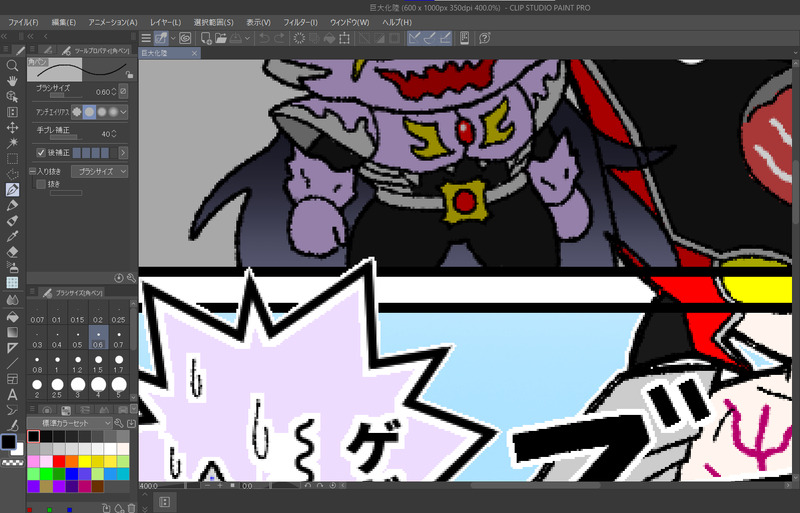Image resolution: width=800 pixels, height=513 pixels.
Task: Open brush settings wrench in Tool Property
Action: [x=131, y=278]
